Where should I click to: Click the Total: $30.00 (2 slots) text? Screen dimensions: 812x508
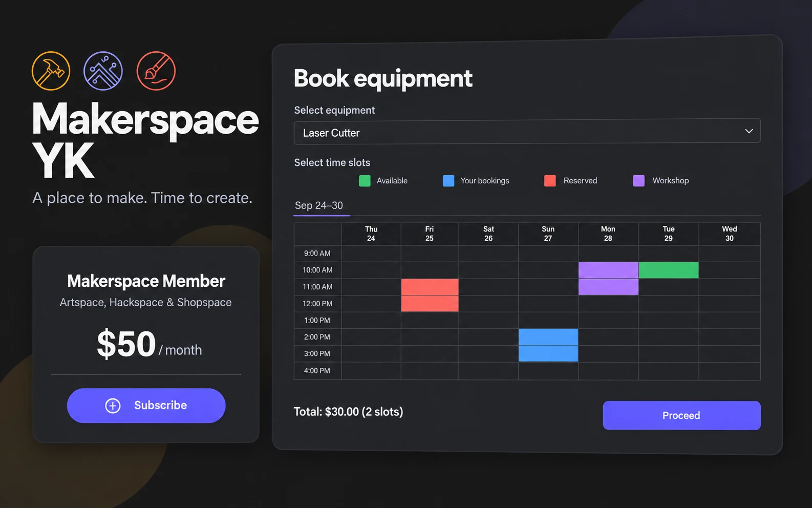tap(348, 412)
